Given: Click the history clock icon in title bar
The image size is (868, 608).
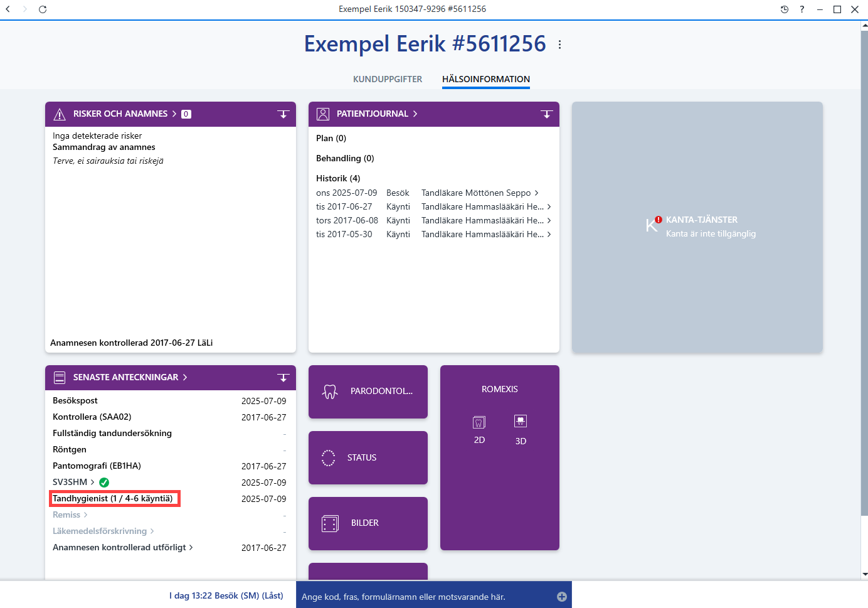Looking at the screenshot, I should (x=785, y=9).
